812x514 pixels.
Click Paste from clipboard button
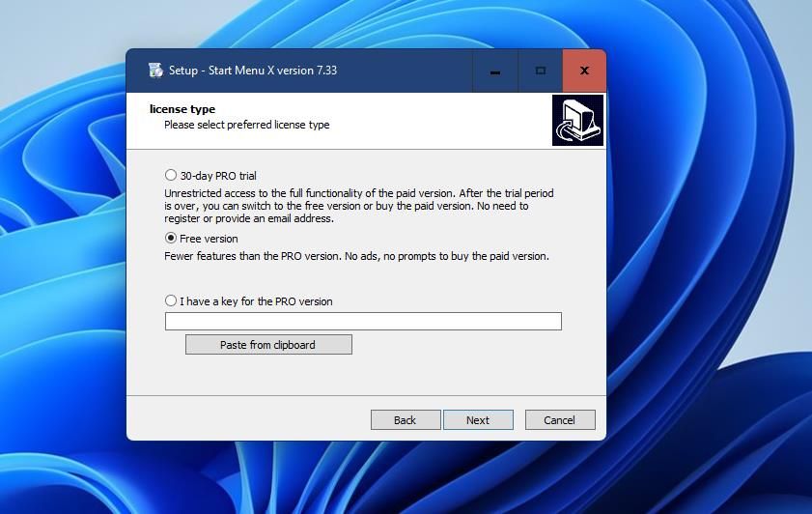pyautogui.click(x=268, y=345)
